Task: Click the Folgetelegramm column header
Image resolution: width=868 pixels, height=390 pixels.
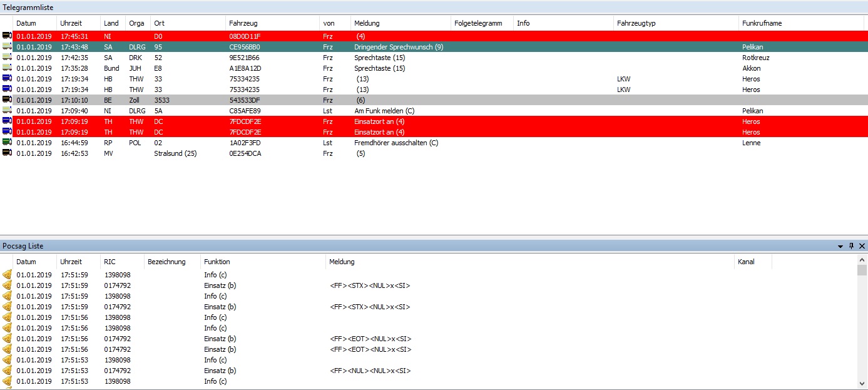Action: pyautogui.click(x=478, y=23)
